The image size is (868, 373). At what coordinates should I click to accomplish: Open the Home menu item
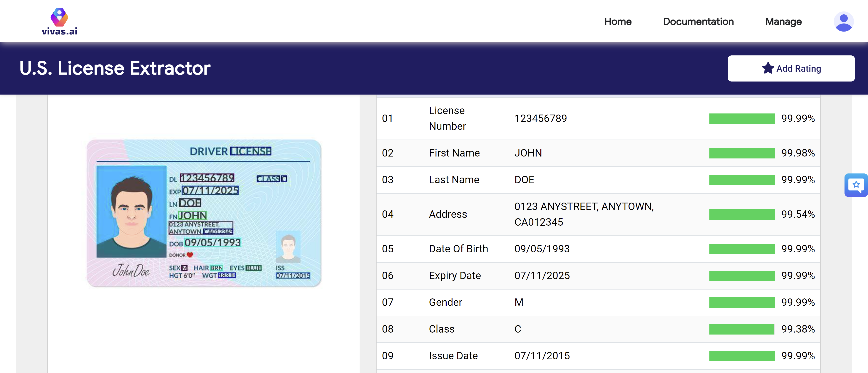point(617,22)
